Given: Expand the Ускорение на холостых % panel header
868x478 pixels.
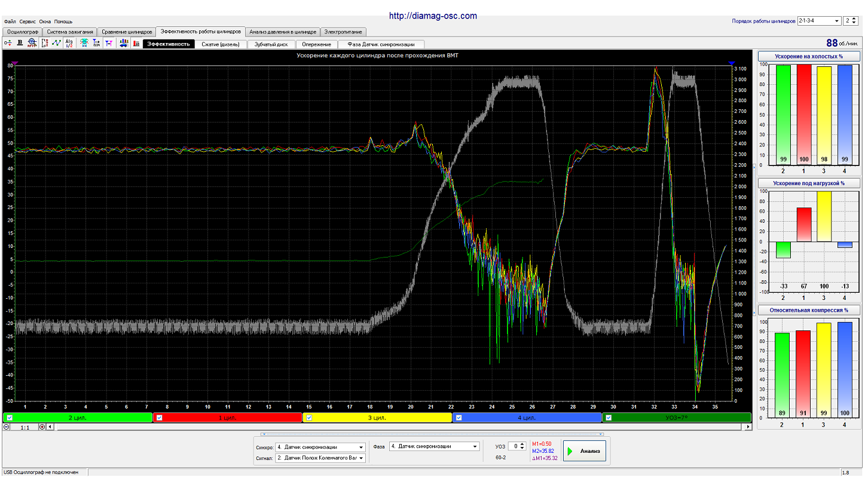Looking at the screenshot, I should click(809, 56).
